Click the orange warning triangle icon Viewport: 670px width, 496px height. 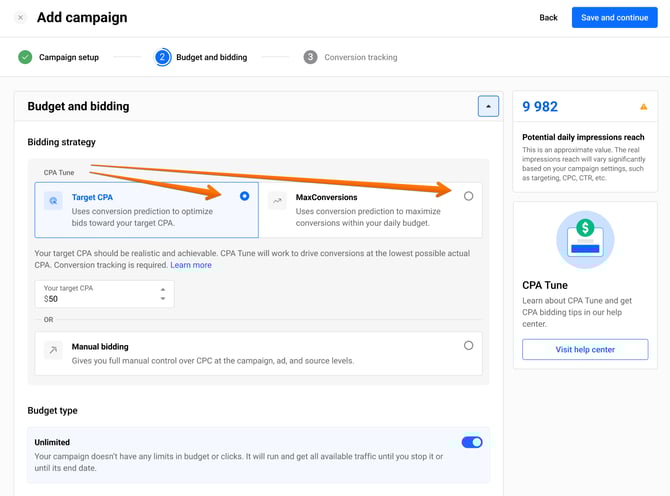(x=643, y=107)
